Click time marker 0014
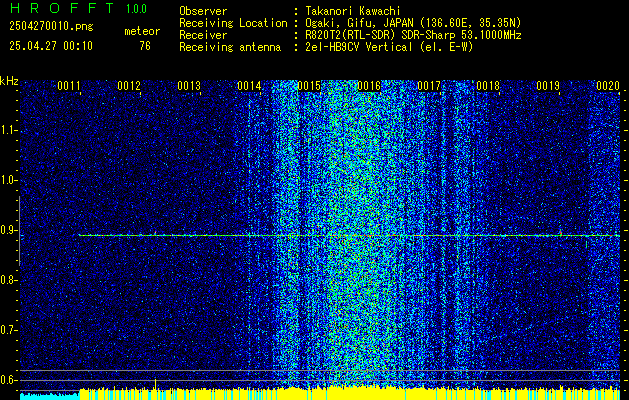This screenshot has height=400, width=629. pyautogui.click(x=249, y=86)
